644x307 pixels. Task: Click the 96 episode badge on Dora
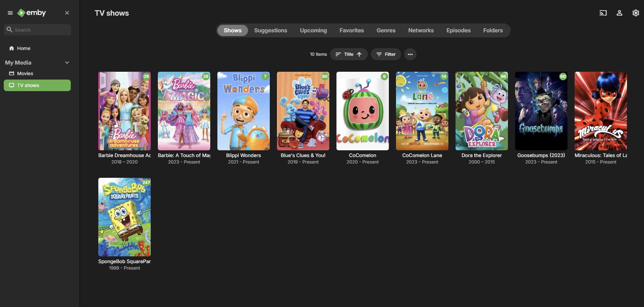[x=503, y=76]
